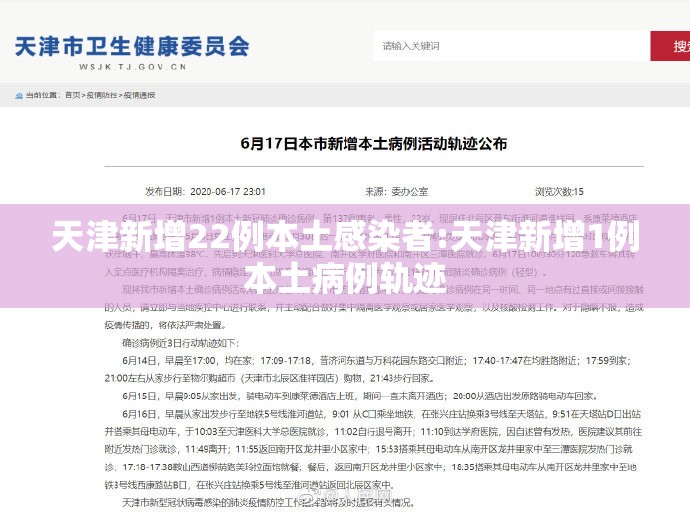690x513 pixels.
Task: Click the WSJK.TJ.GOV.CN domain text under logo
Action: pyautogui.click(x=132, y=67)
